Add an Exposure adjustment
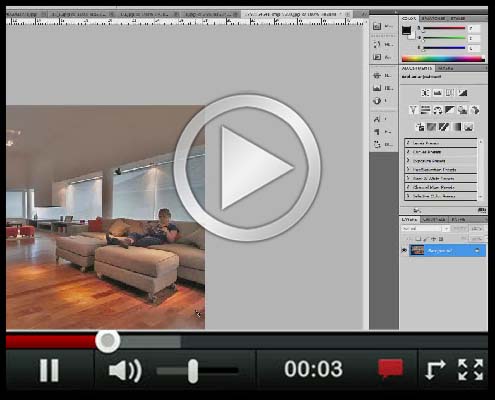Viewport: 495px width, 400px height. click(x=462, y=93)
